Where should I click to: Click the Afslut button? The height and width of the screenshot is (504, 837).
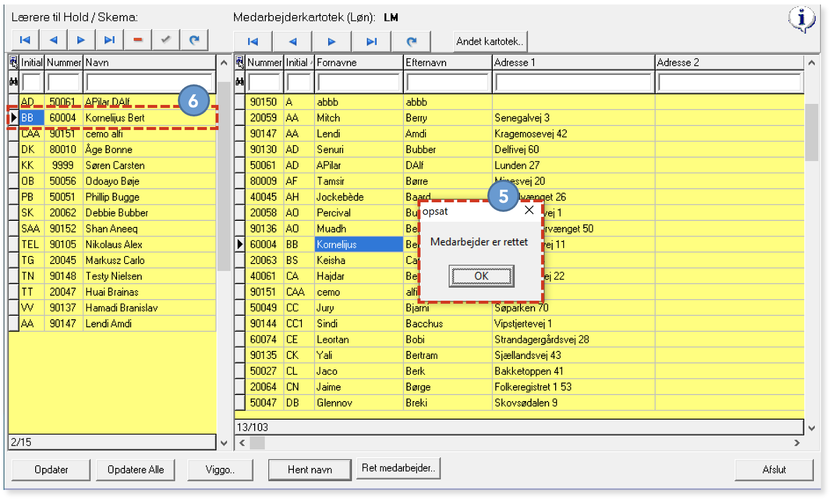point(774,469)
